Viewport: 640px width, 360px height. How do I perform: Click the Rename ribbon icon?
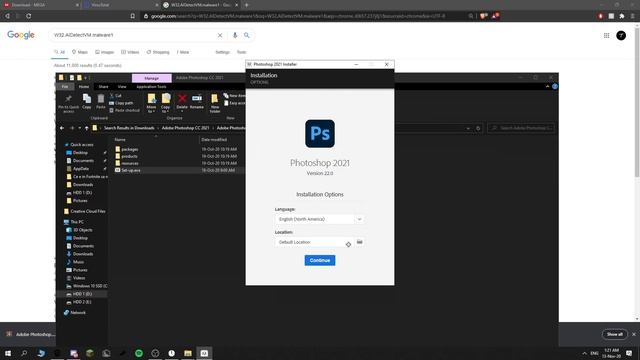[197, 101]
